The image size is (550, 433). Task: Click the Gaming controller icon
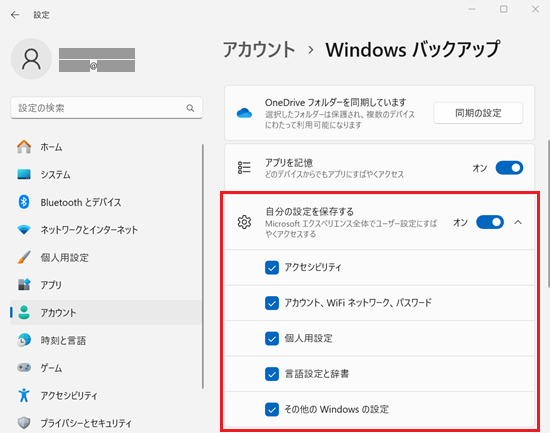[x=24, y=367]
